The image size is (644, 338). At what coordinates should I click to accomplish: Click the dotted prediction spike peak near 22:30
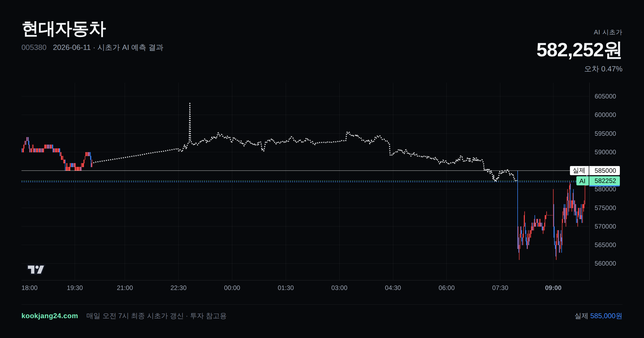190,103
